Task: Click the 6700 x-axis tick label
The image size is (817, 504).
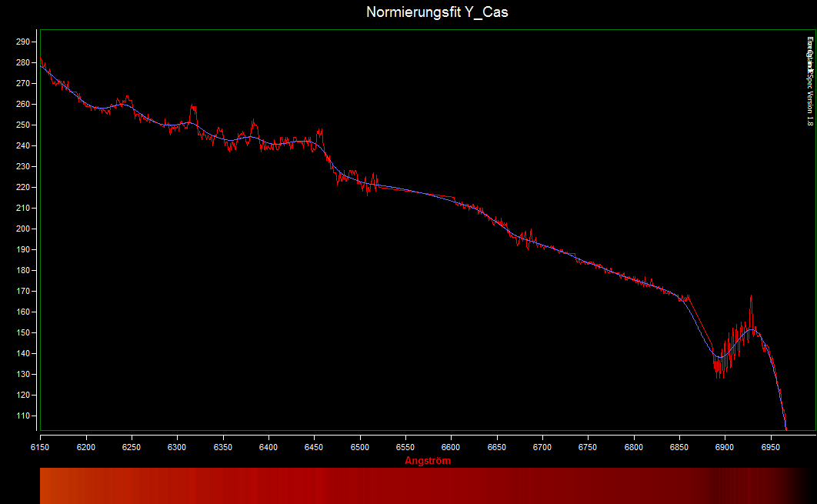Action: pyautogui.click(x=542, y=447)
